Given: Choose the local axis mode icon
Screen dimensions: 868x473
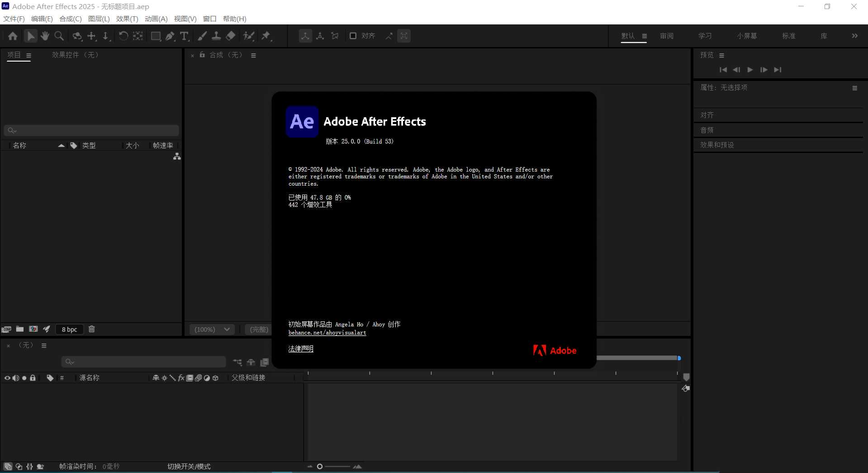Looking at the screenshot, I should (305, 36).
